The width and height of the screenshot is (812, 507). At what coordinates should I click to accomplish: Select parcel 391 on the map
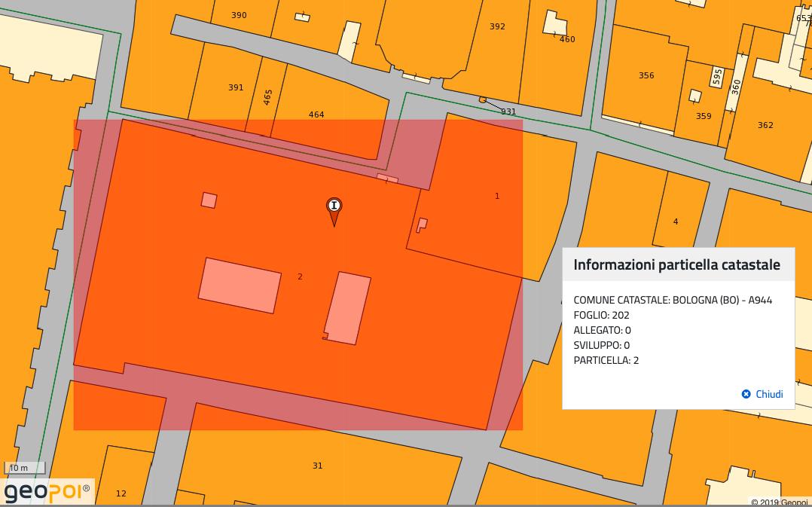[236, 87]
